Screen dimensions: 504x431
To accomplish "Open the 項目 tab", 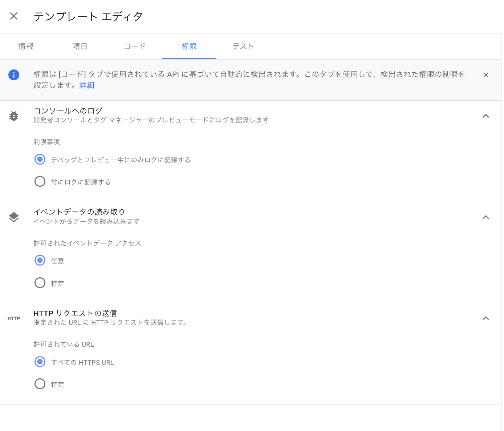I will [x=80, y=46].
